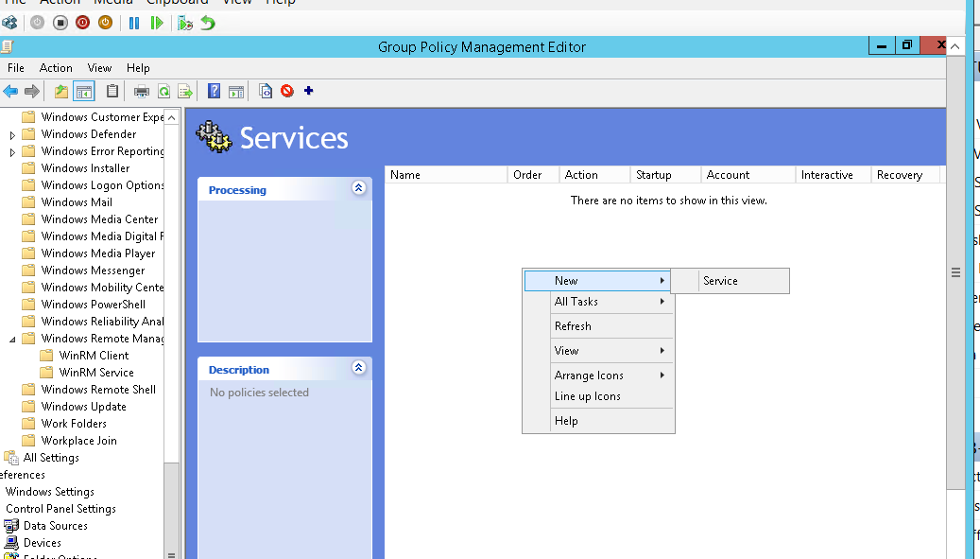Open the context menu View submenu
Viewport: 980px width, 559px height.
597,351
